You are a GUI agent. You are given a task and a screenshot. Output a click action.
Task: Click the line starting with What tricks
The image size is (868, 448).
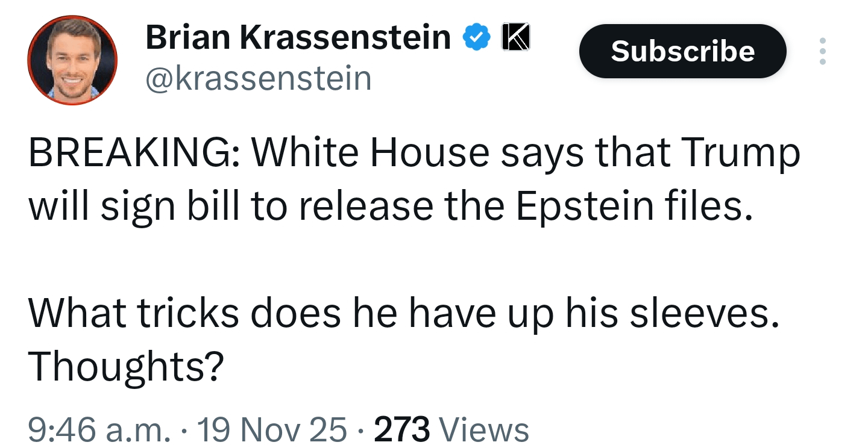coord(404,313)
